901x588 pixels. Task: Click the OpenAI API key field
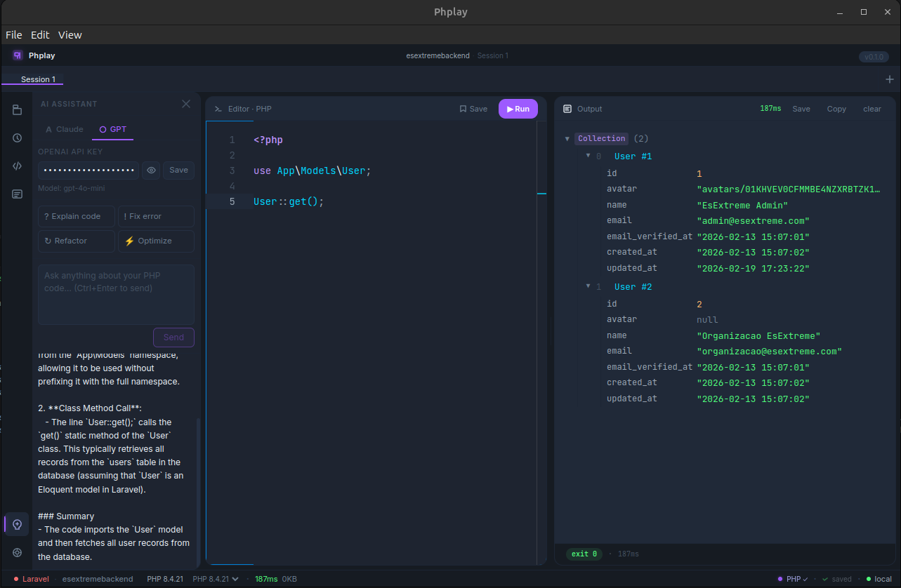(88, 170)
